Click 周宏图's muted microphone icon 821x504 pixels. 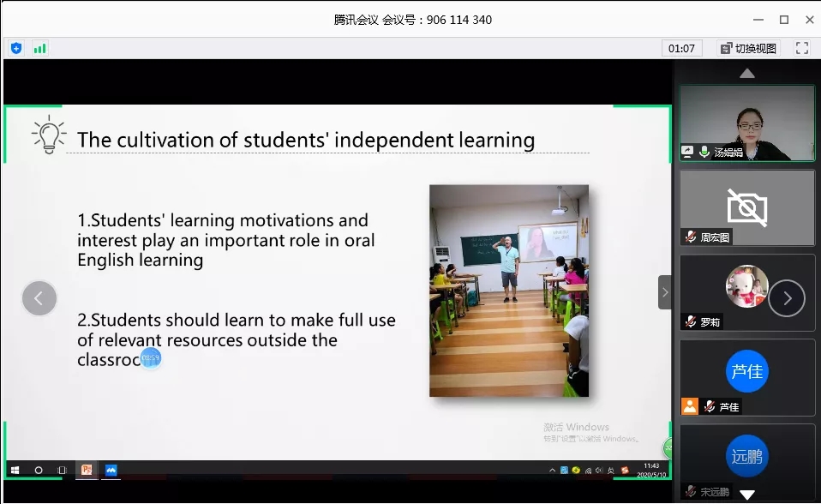690,237
